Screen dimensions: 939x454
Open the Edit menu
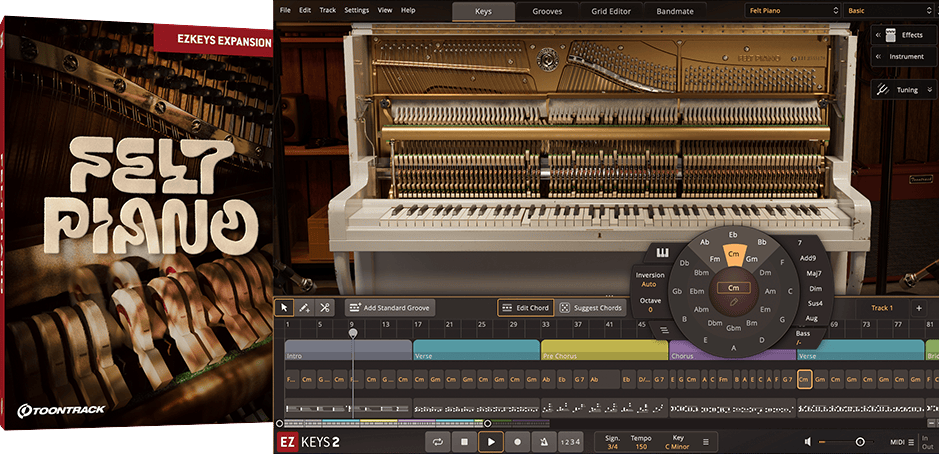pyautogui.click(x=305, y=10)
